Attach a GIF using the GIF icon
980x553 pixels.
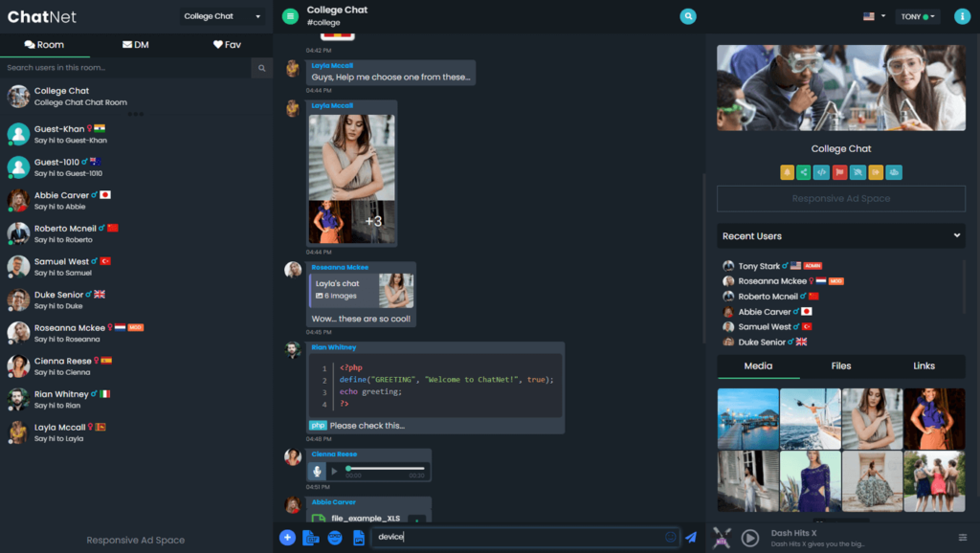tap(311, 538)
